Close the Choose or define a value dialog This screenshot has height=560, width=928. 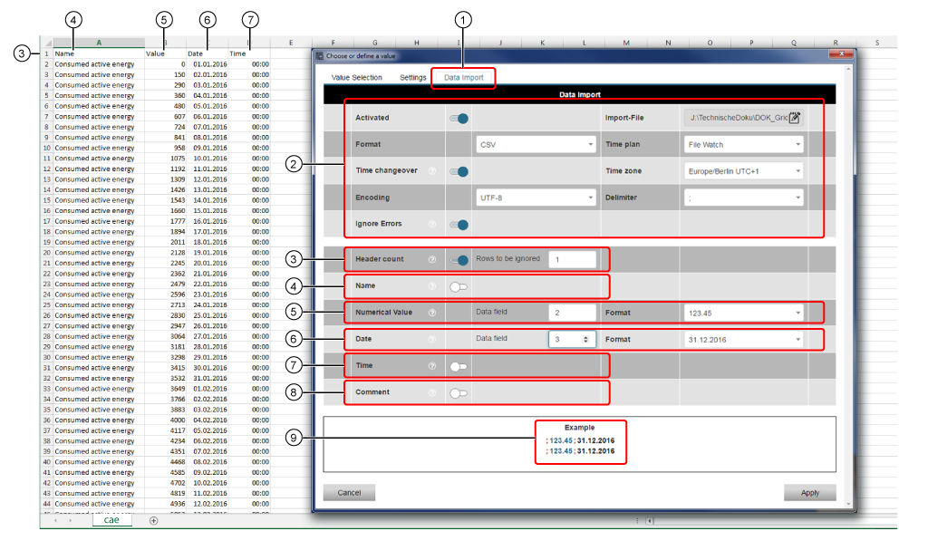pos(840,56)
